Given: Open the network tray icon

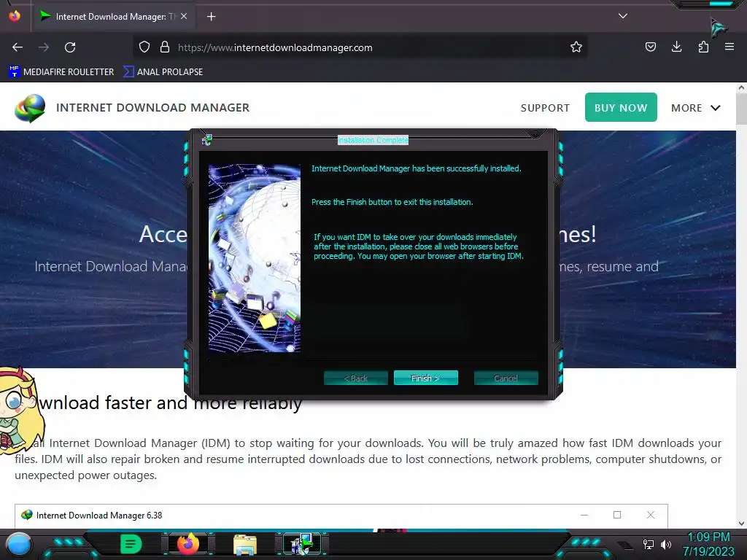Looking at the screenshot, I should click(x=649, y=544).
